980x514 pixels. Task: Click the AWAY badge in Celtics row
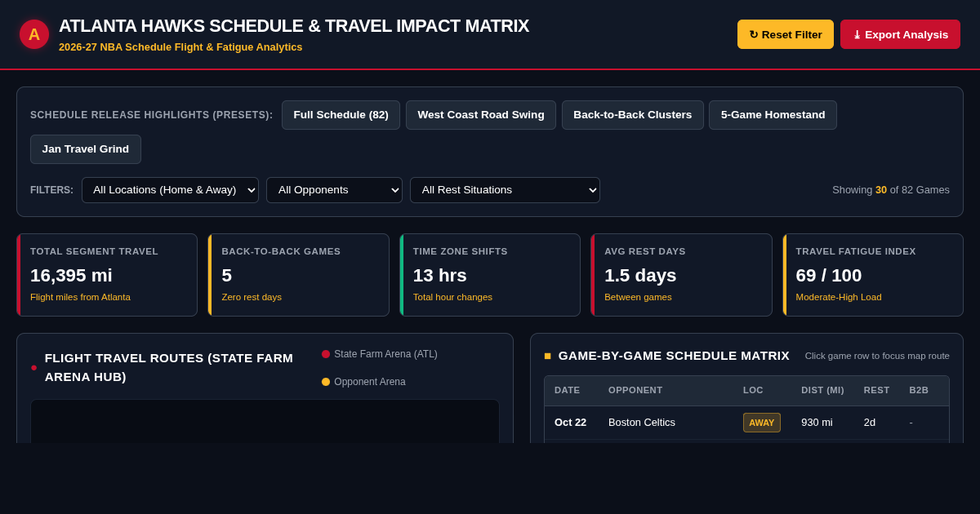click(762, 423)
